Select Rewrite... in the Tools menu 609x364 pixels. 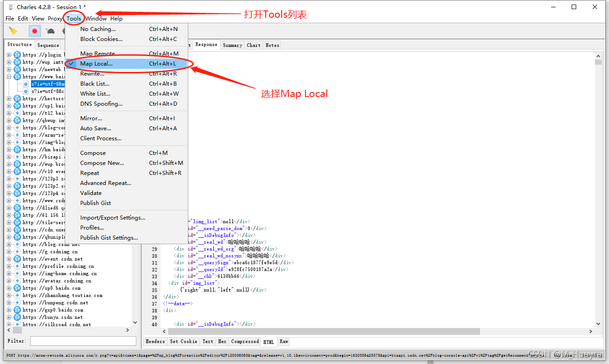coord(126,74)
